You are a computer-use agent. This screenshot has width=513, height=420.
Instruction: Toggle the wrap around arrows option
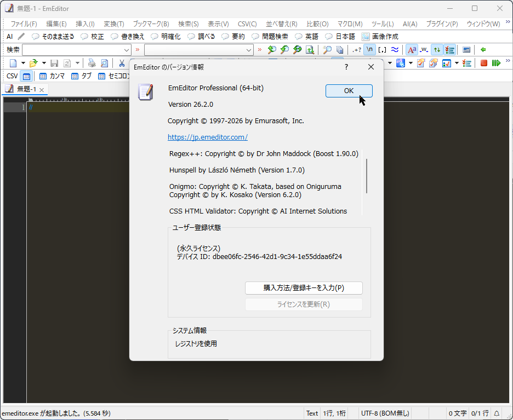[437, 50]
